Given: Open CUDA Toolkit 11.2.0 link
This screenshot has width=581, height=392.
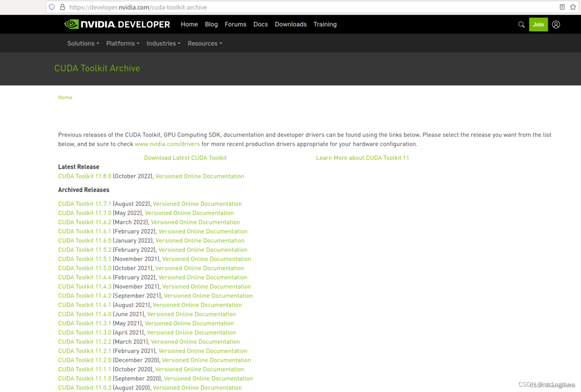Looking at the screenshot, I should pos(85,360).
